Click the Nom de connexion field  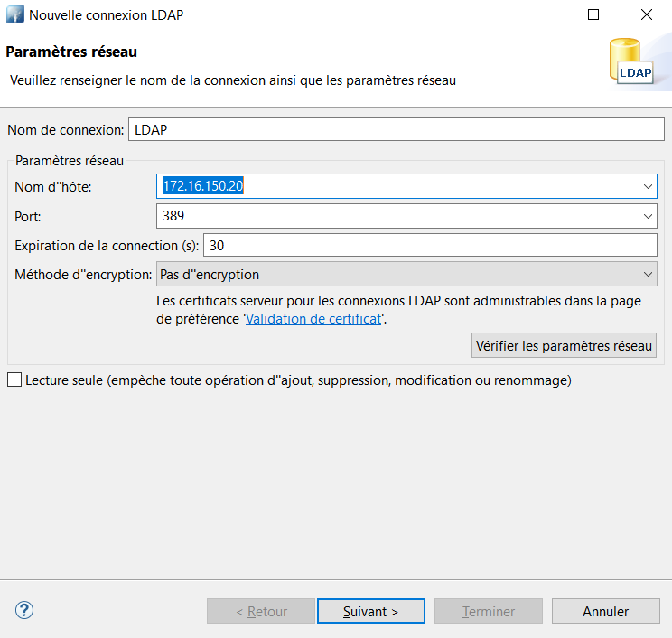pyautogui.click(x=396, y=129)
